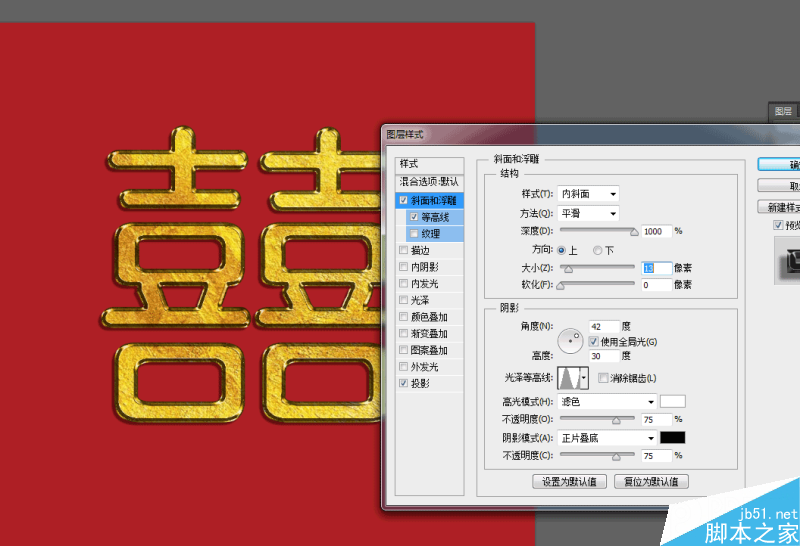Click the 大小 pixel value field
Screen dimensions: 800x546
coord(657,268)
